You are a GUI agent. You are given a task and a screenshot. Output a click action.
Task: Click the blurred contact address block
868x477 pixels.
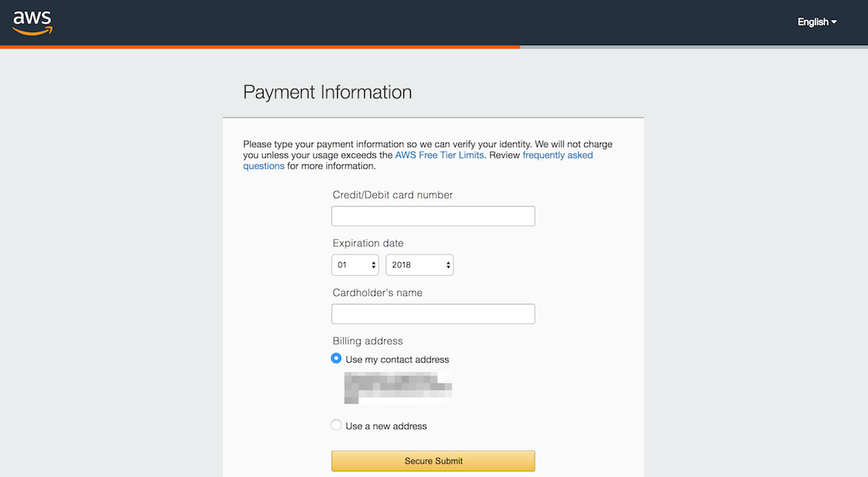coord(398,388)
